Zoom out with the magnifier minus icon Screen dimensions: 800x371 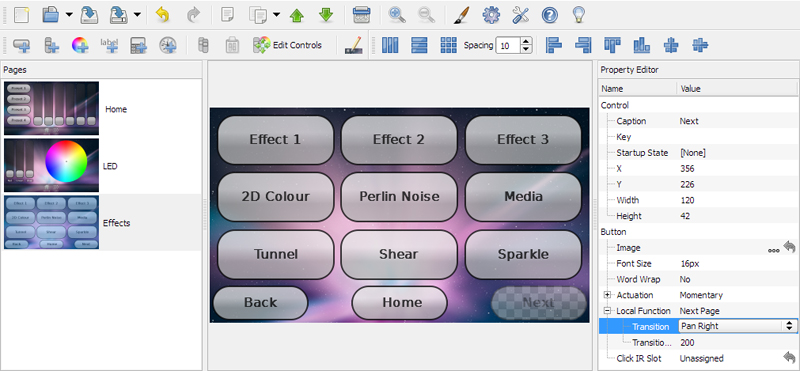426,15
